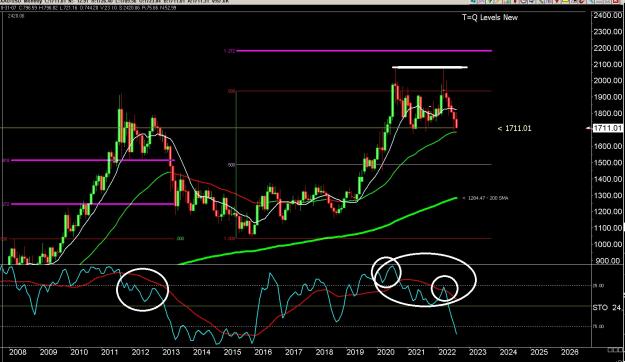The image size is (625, 362).
Task: Click the "STO 24" indicator label
Action: click(x=607, y=307)
